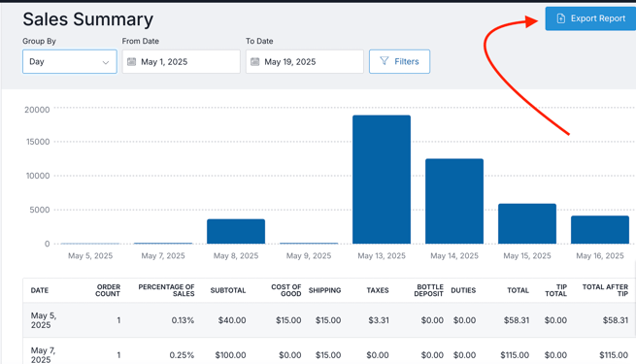This screenshot has width=636, height=364.
Task: Click the May 13, 2025 chart bar
Action: (382, 180)
